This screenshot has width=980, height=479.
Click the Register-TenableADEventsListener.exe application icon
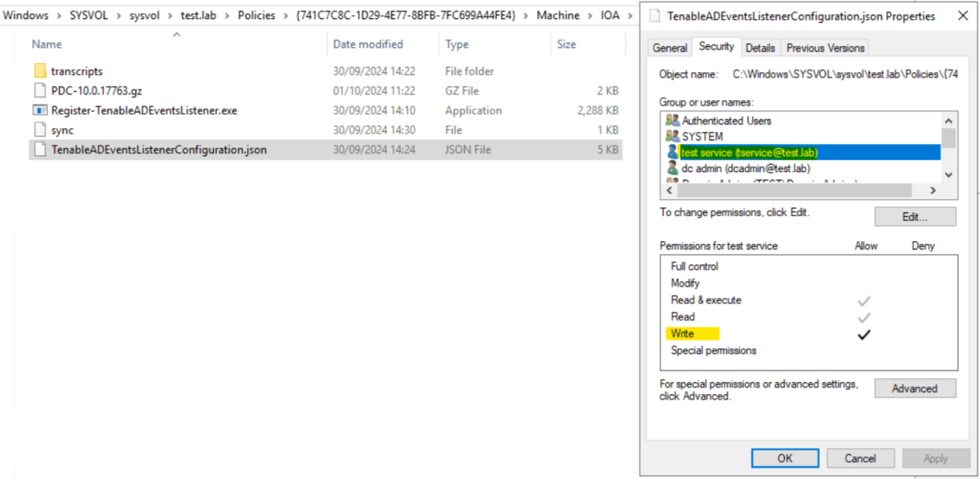tap(40, 111)
